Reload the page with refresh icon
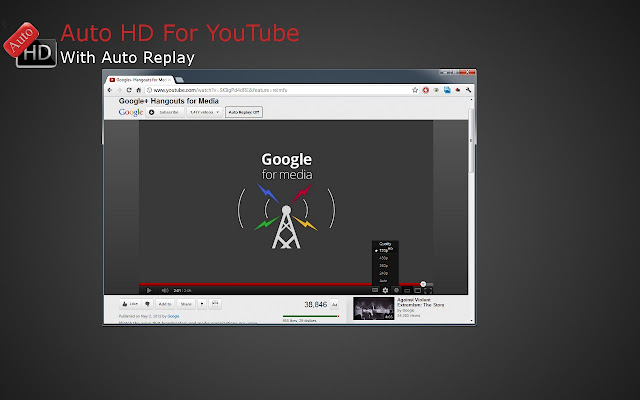 (x=129, y=90)
